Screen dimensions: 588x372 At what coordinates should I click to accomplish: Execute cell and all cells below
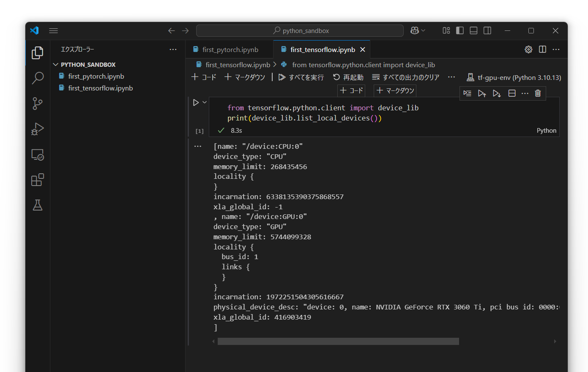(497, 93)
